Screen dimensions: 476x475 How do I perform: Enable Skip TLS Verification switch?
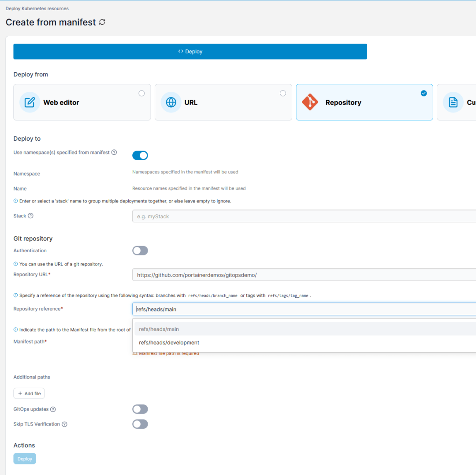140,424
